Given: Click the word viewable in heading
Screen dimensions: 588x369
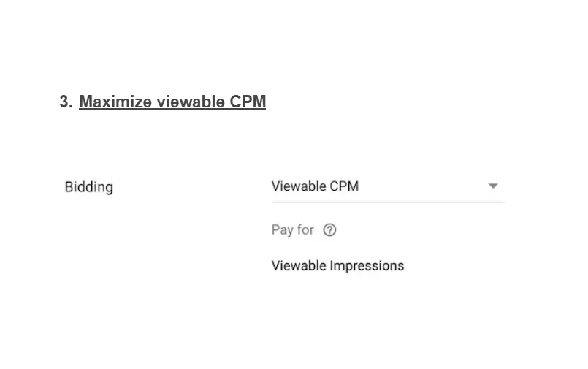Looking at the screenshot, I should coord(190,102).
